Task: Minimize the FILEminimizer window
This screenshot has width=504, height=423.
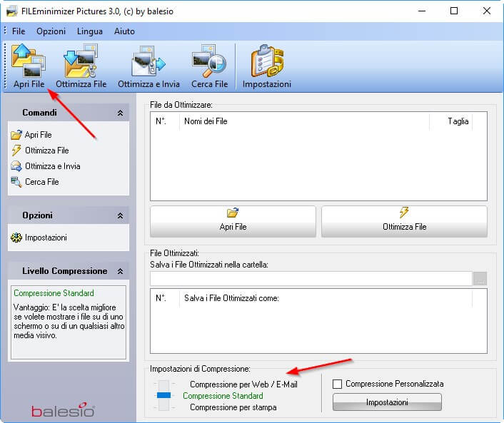Action: point(422,11)
